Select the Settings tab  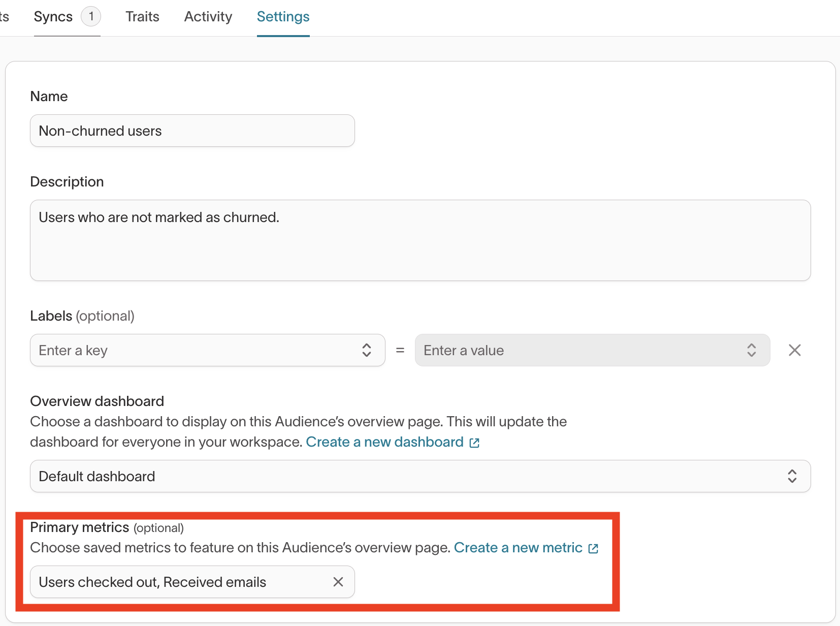click(x=283, y=17)
